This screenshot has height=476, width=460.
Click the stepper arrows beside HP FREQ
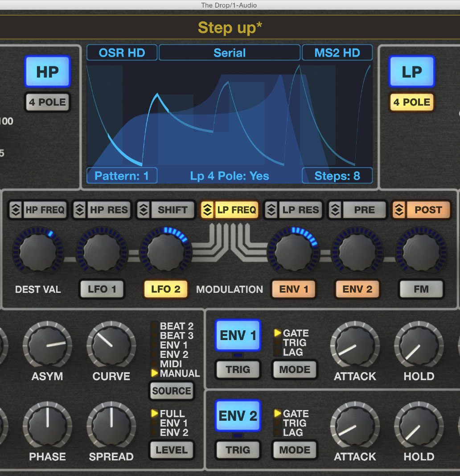[x=16, y=210]
